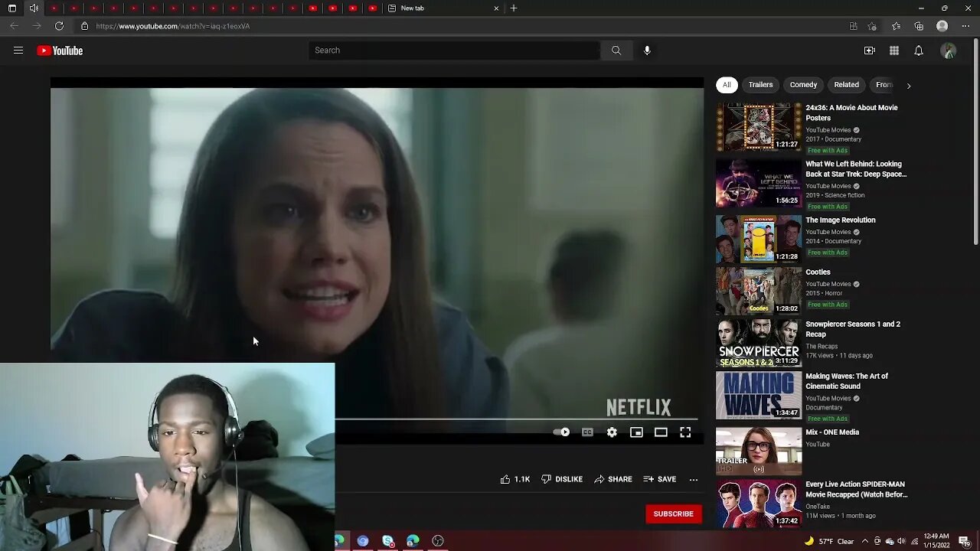Click the SAVE to playlist button
The image size is (980, 551).
coord(660,479)
